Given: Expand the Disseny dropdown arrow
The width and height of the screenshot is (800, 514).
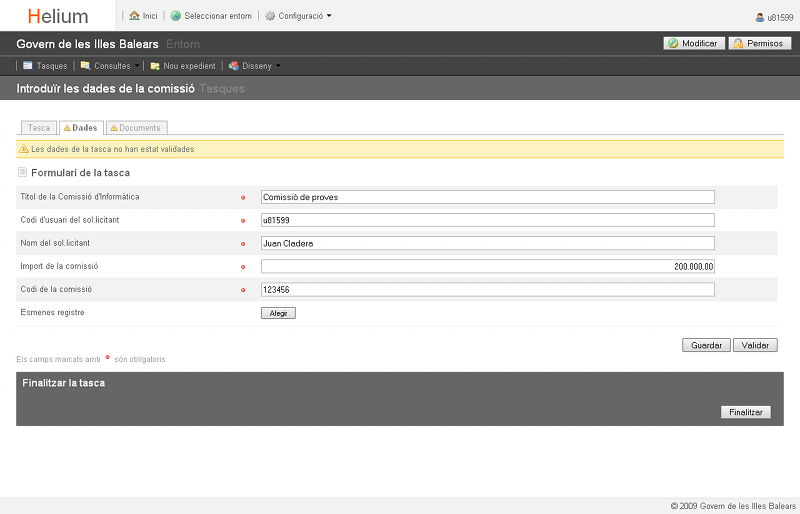Looking at the screenshot, I should pyautogui.click(x=278, y=67).
